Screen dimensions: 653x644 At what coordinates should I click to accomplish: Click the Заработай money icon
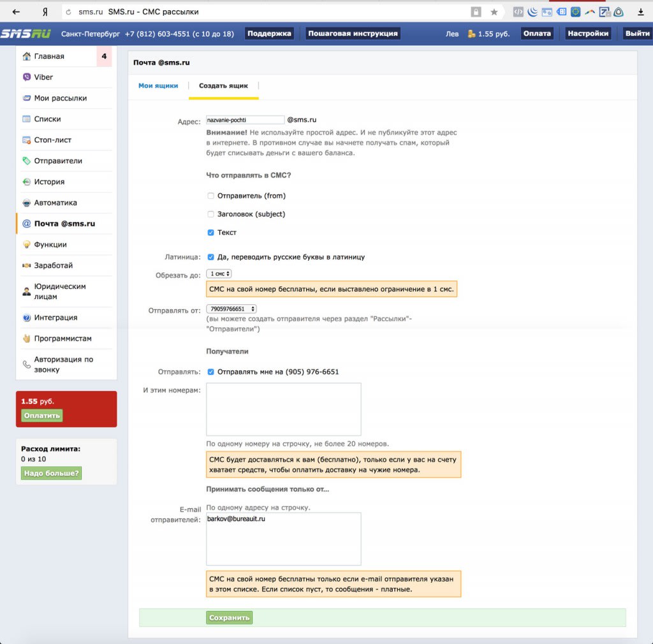point(27,266)
